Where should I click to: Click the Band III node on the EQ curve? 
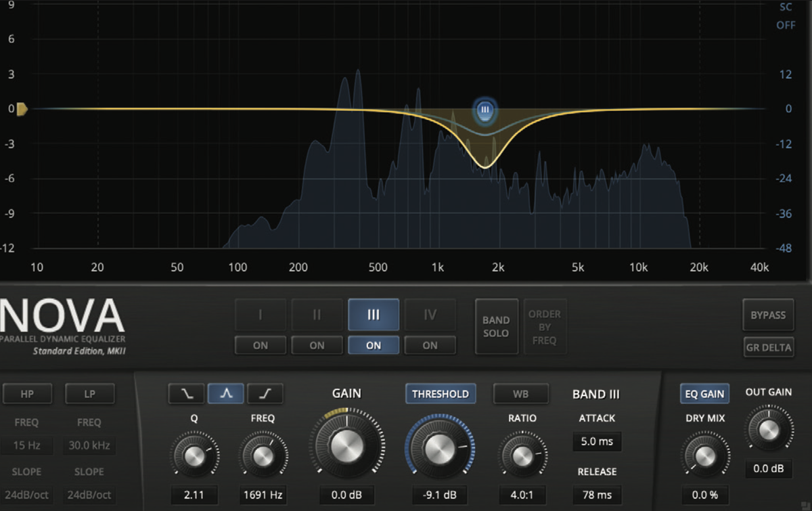tap(484, 110)
